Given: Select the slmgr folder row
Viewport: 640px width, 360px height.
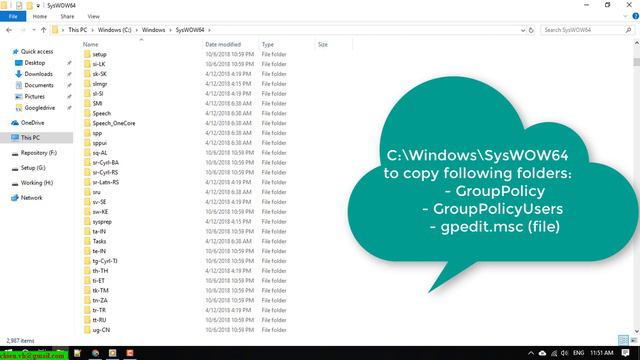Looking at the screenshot, I should coord(186,84).
